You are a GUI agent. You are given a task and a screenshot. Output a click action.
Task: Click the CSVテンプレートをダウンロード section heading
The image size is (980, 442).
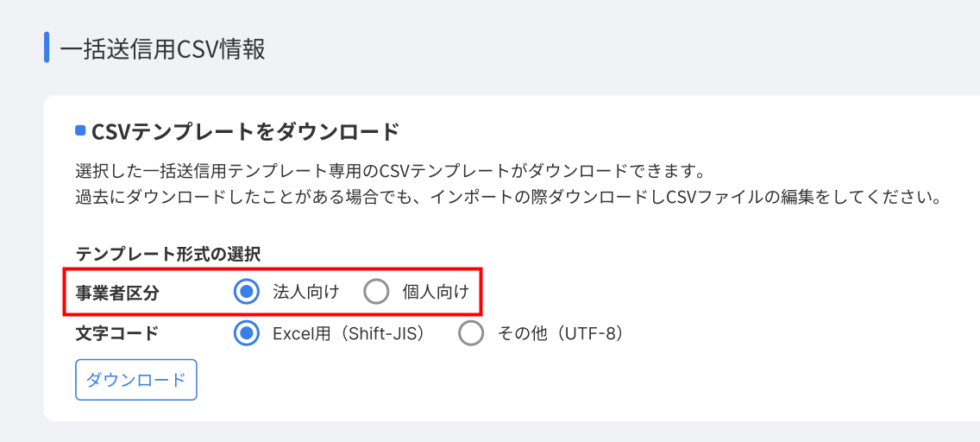click(245, 132)
